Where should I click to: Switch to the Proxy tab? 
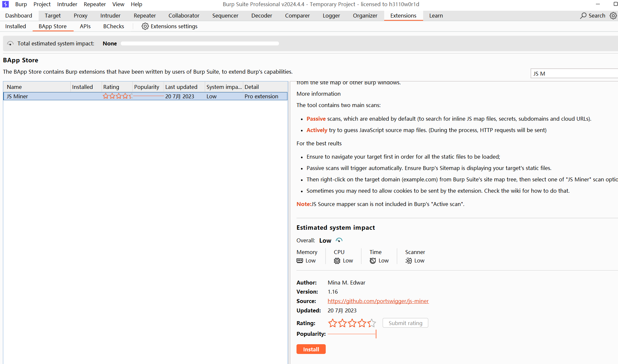point(81,16)
